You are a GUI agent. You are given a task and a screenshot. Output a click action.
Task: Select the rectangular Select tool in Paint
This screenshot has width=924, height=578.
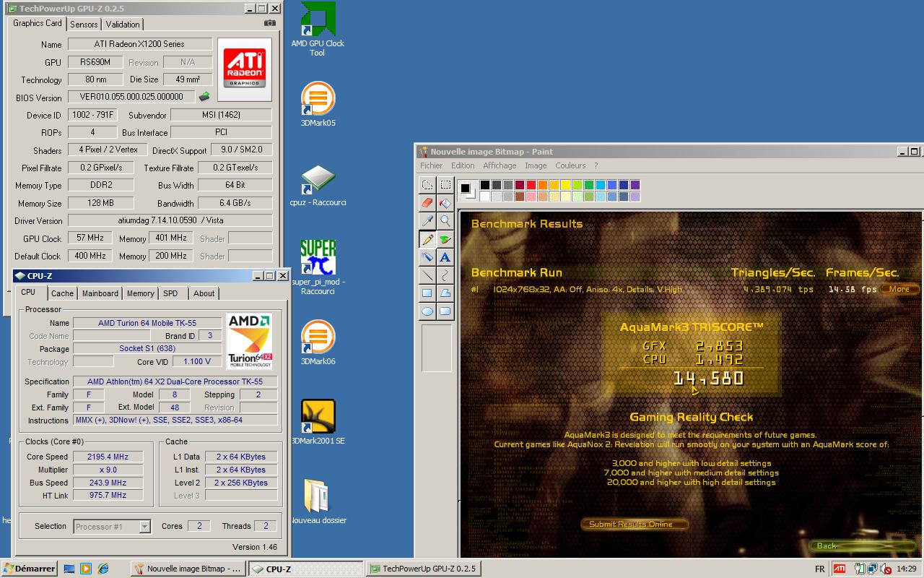(x=445, y=185)
